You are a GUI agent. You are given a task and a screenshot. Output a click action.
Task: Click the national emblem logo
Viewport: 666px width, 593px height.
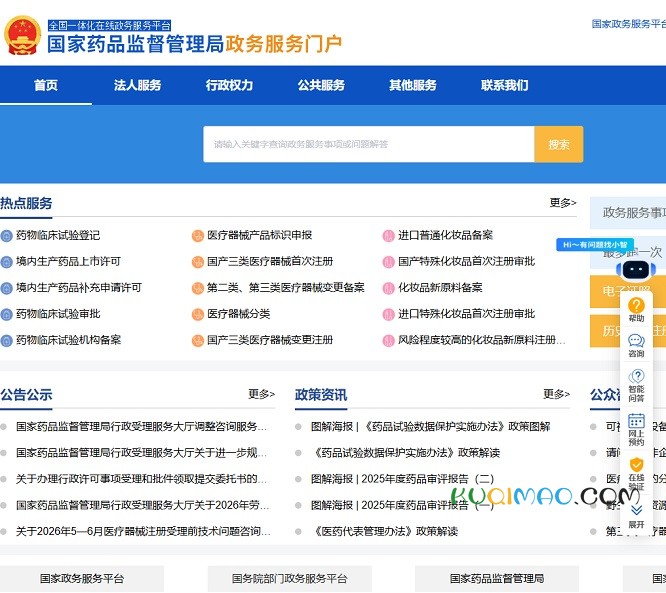[23, 36]
